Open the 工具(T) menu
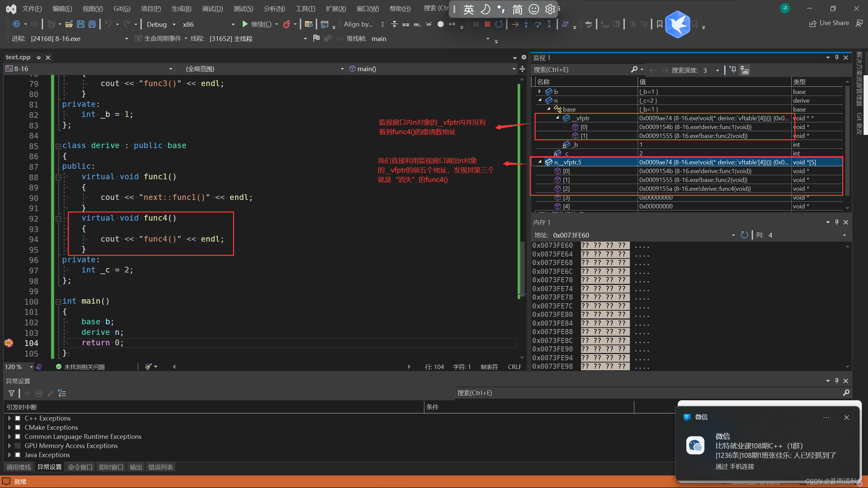Screen dimensions: 868x488 click(305, 8)
